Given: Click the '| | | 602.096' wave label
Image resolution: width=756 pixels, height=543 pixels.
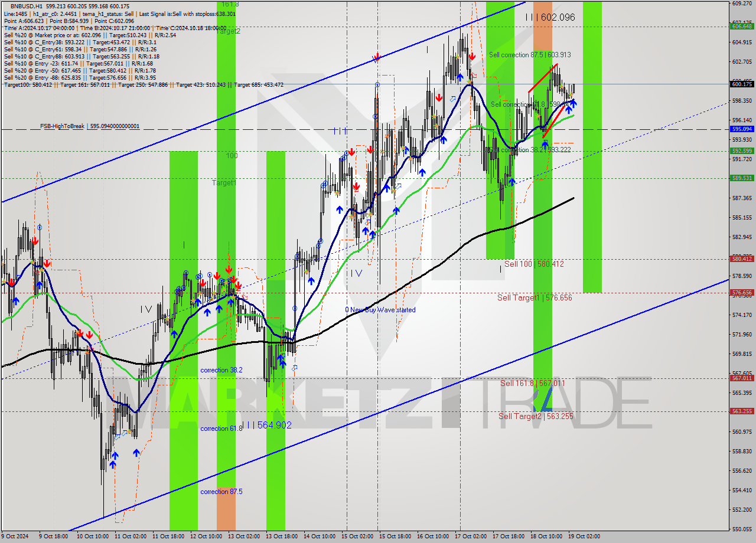Looking at the screenshot, I should 550,18.
